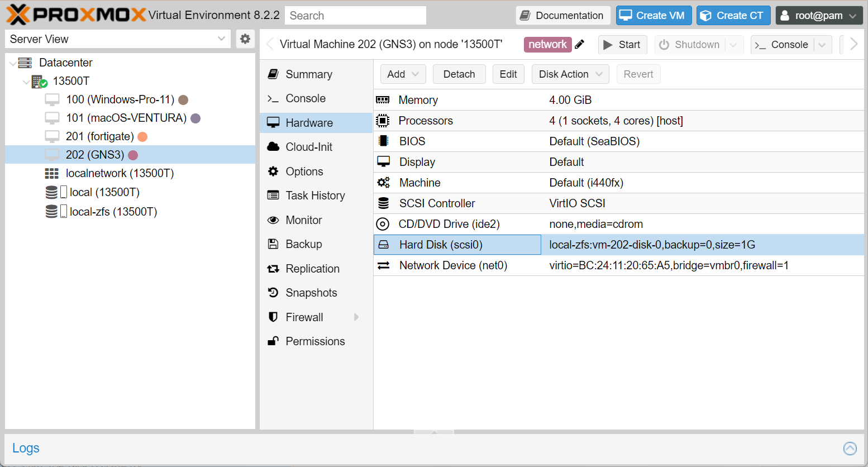This screenshot has width=868, height=467.
Task: Click the Network Device arrows icon
Action: tap(383, 265)
